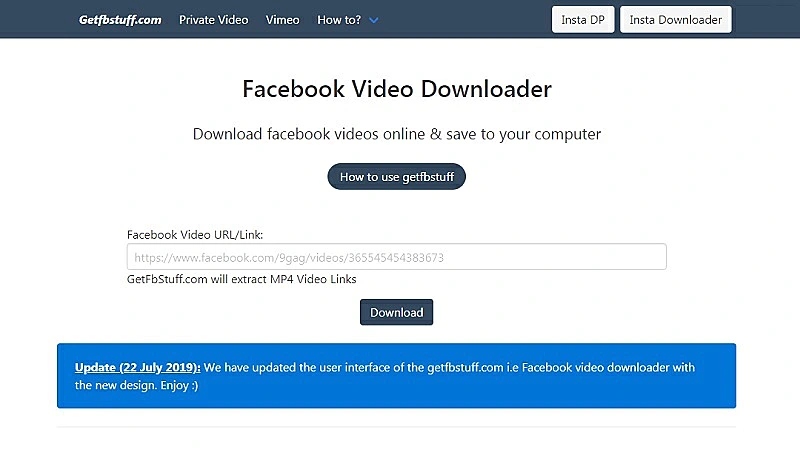Focus the Facebook Video URL input field
The width and height of the screenshot is (800, 450).
(x=396, y=257)
